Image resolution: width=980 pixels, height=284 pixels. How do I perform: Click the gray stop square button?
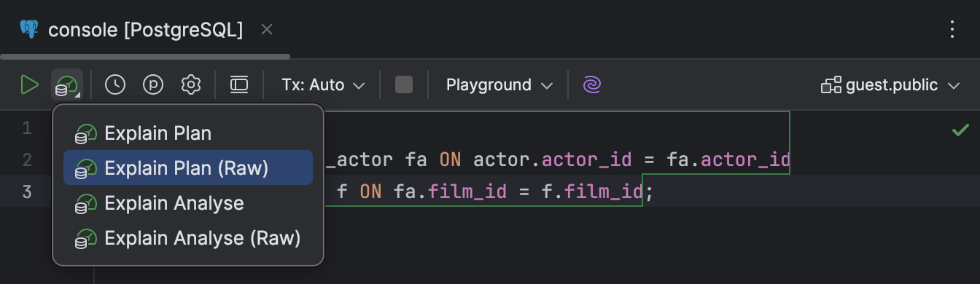pyautogui.click(x=404, y=84)
